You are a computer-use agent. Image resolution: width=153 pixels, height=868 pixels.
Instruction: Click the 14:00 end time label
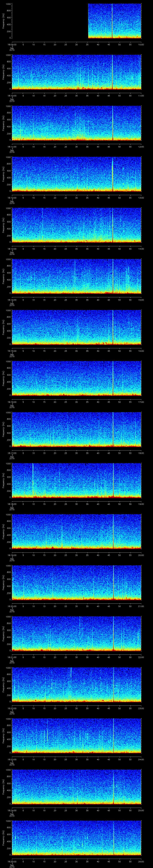(141, 249)
